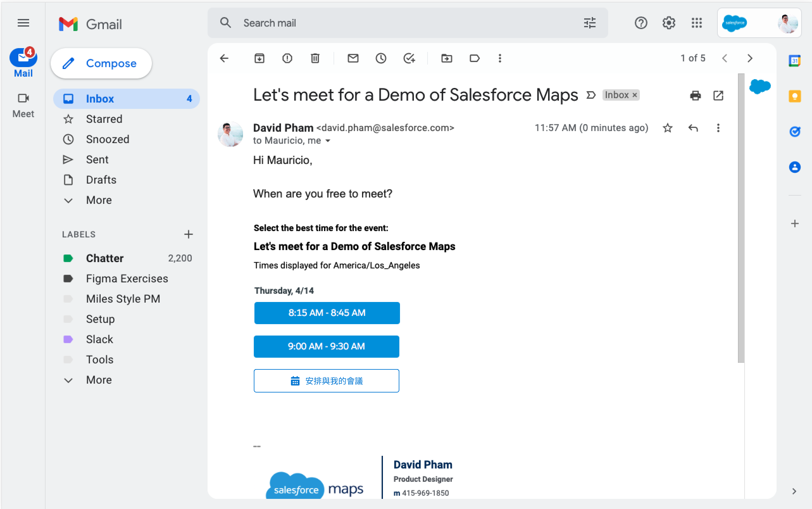This screenshot has width=812, height=509.
Task: Open toolbar More options menu
Action: point(500,58)
